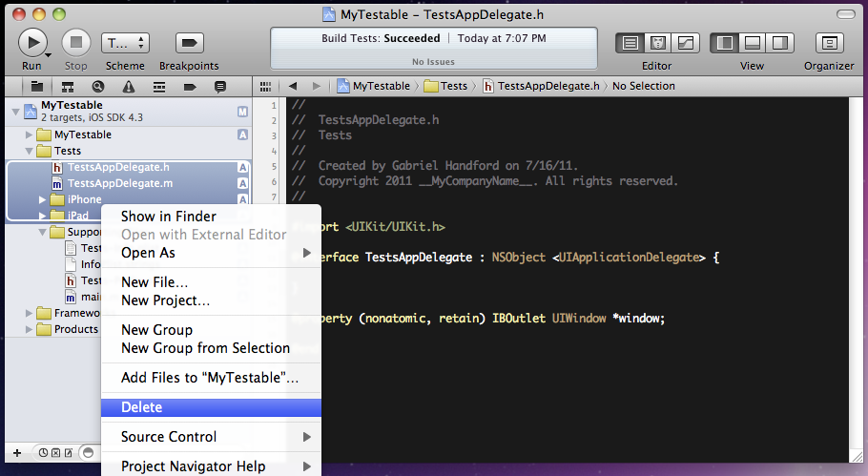The width and height of the screenshot is (868, 476).
Task: Choose Show in Finder from context menu
Action: click(x=211, y=217)
